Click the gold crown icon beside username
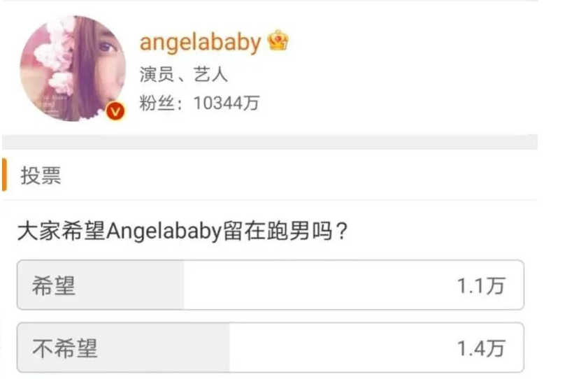The image size is (588, 379). [x=278, y=41]
